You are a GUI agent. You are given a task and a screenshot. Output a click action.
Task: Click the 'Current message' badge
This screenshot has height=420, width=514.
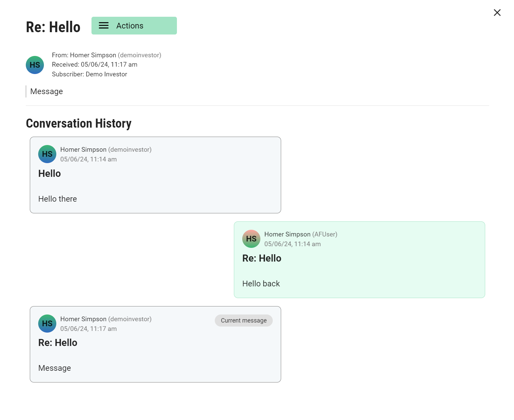(x=244, y=321)
